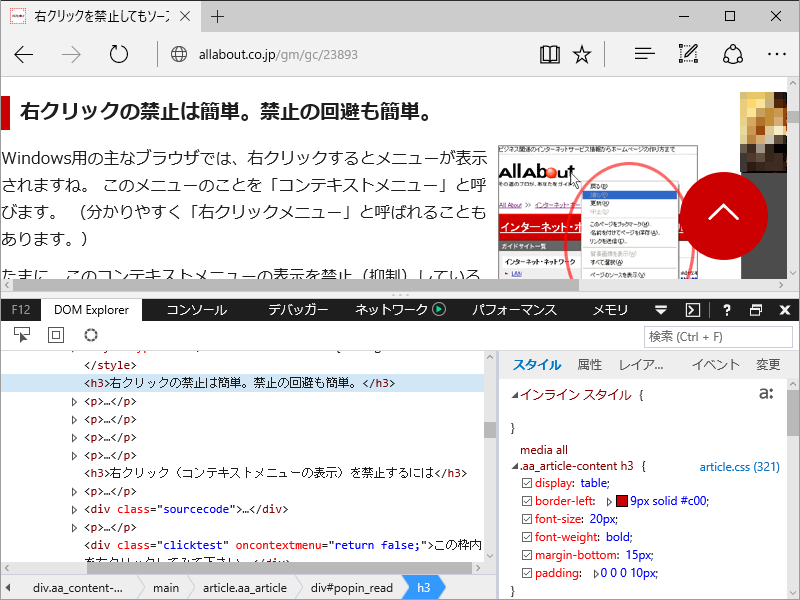Click the DOM tree vertical scrollbar thumb
The width and height of the screenshot is (800, 600).
[490, 430]
